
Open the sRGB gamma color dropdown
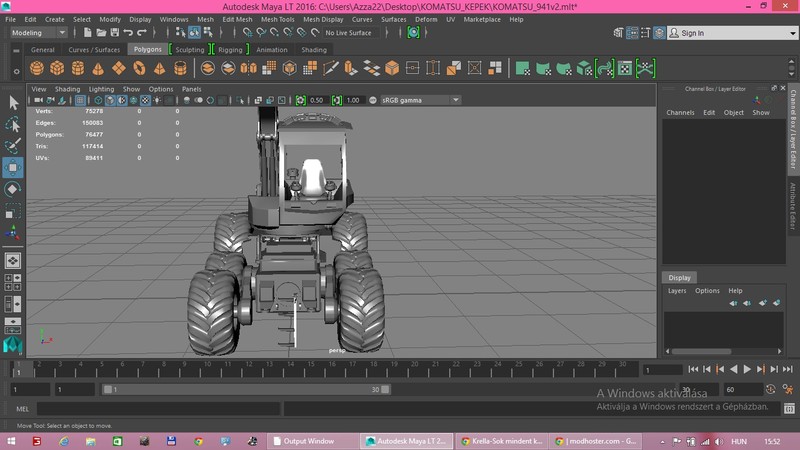[x=420, y=100]
